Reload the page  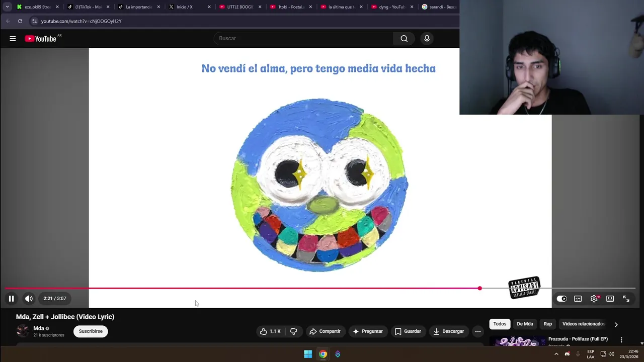[x=20, y=21]
